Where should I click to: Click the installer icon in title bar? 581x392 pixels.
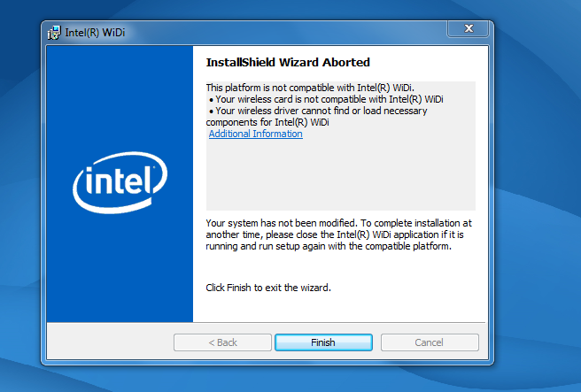click(54, 33)
